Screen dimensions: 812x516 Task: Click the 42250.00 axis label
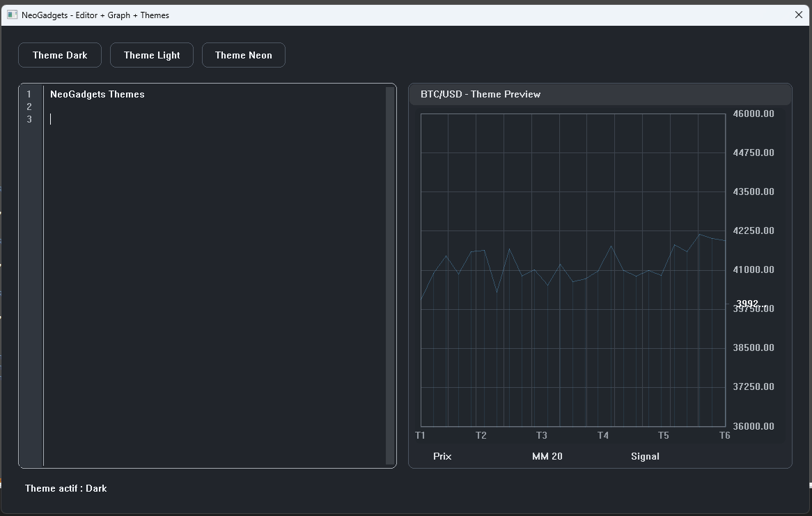tap(754, 230)
